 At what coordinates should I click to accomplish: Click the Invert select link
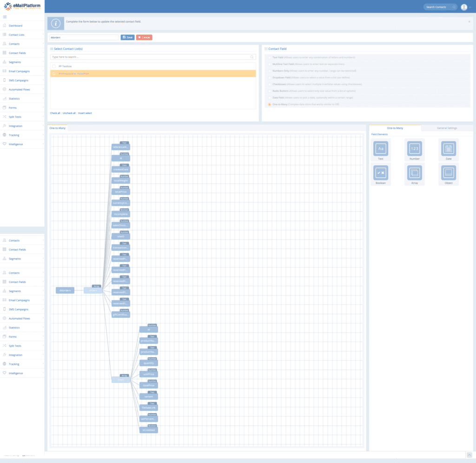click(x=85, y=113)
